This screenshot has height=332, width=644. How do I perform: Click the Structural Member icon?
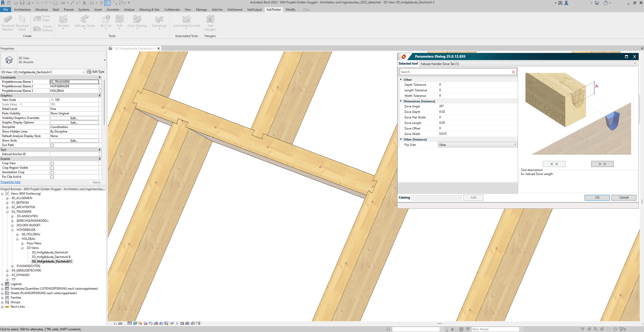pos(8,19)
